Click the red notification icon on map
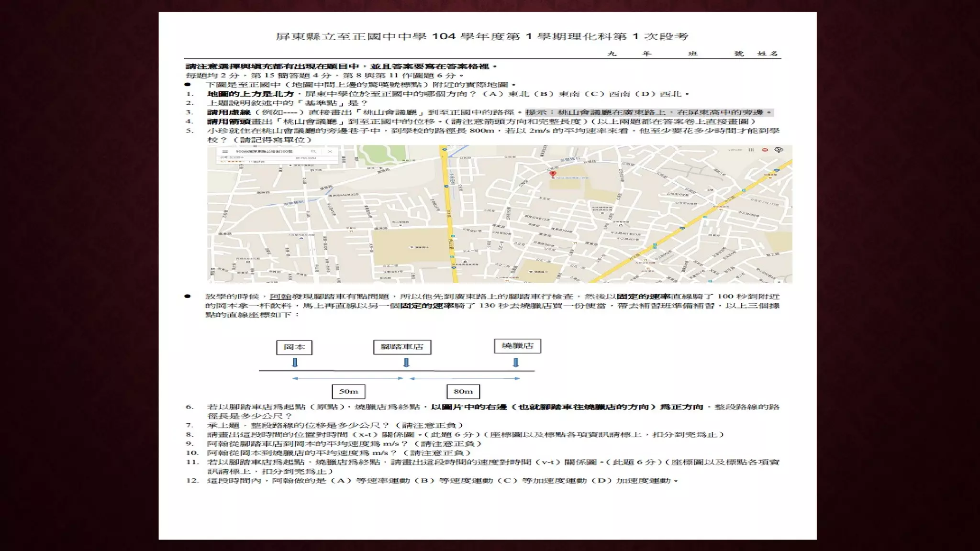 coord(765,150)
